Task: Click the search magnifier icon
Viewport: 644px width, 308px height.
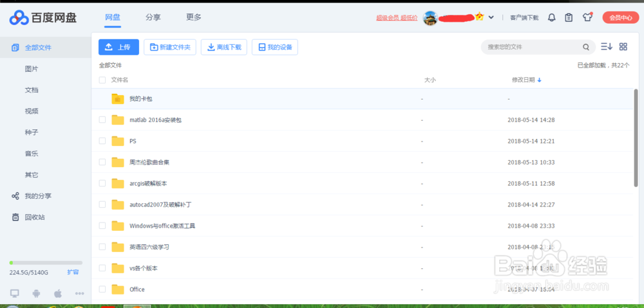Action: click(586, 47)
